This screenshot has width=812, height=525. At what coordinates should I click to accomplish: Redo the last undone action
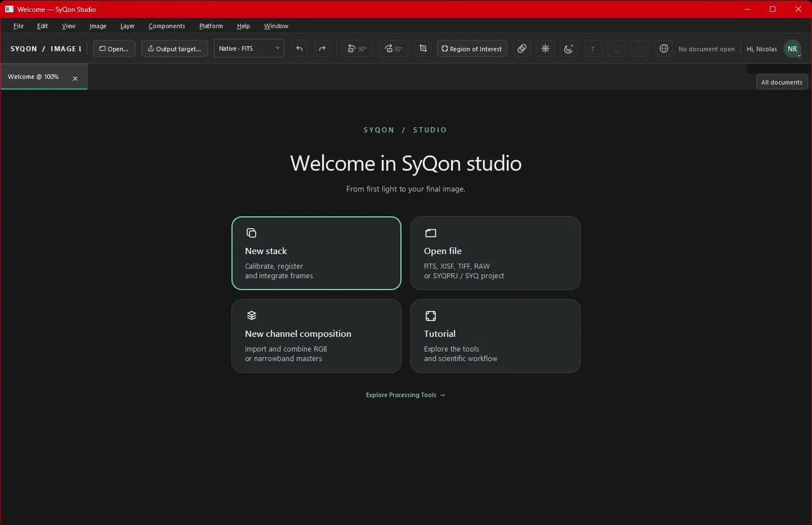click(x=322, y=48)
